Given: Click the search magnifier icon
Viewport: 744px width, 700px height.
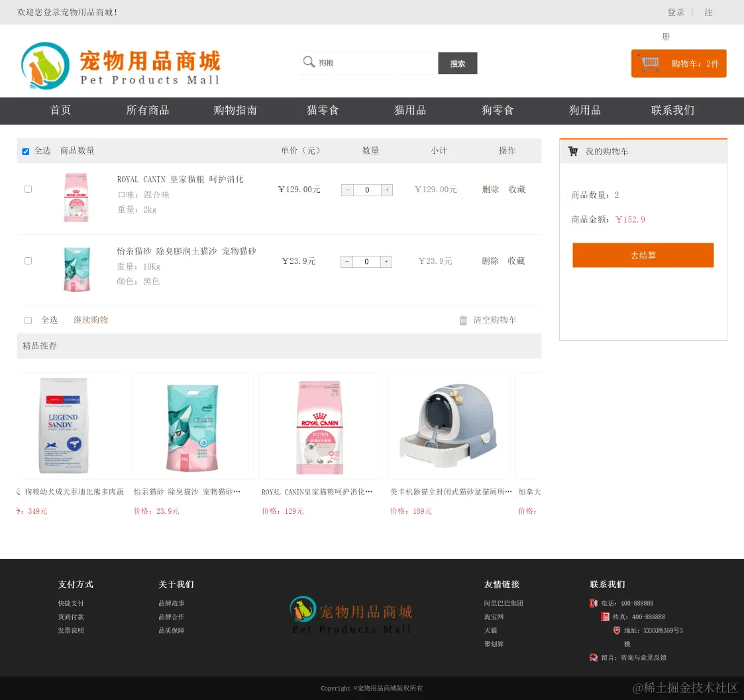Looking at the screenshot, I should [309, 62].
